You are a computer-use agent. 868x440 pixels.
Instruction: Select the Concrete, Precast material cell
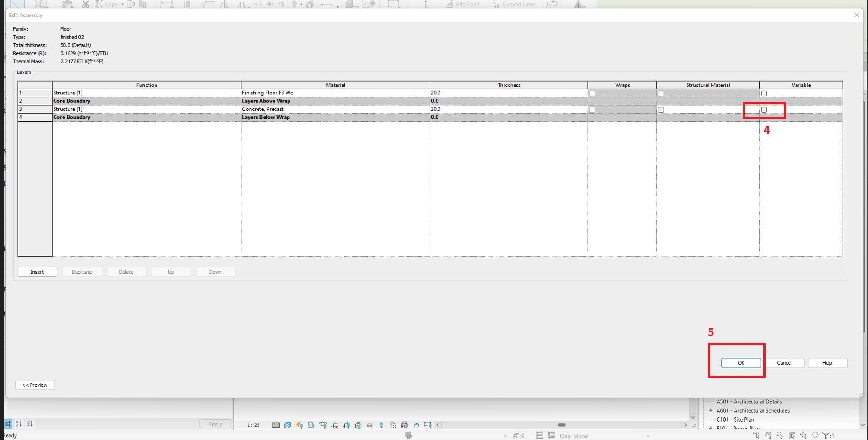pos(335,109)
